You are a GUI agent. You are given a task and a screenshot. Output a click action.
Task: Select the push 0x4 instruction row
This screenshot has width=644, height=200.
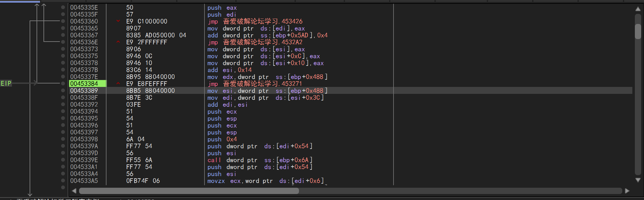tap(222, 139)
